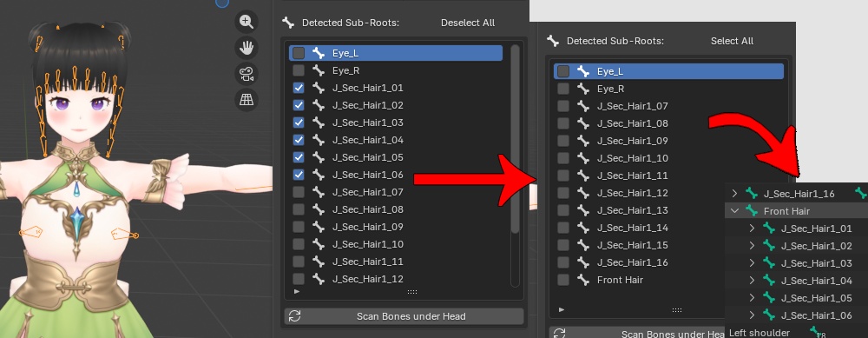This screenshot has height=338, width=868.
Task: Click Deselect All in left panel
Action: point(468,23)
